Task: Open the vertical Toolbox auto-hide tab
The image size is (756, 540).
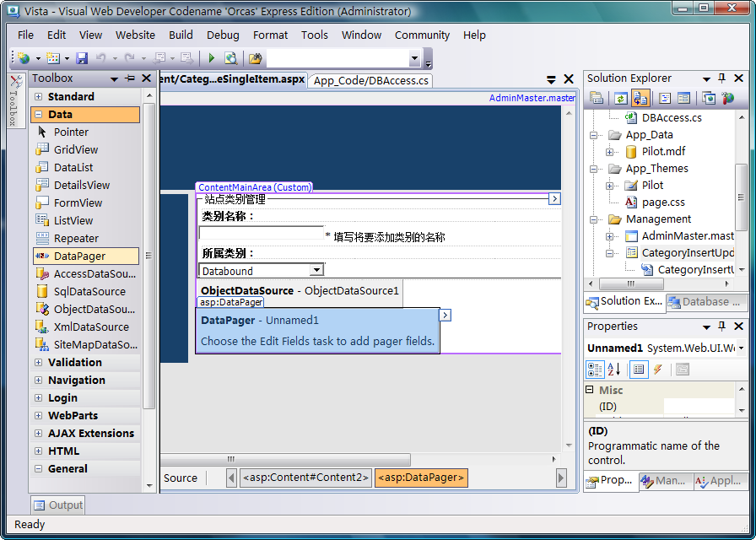Action: [16, 100]
